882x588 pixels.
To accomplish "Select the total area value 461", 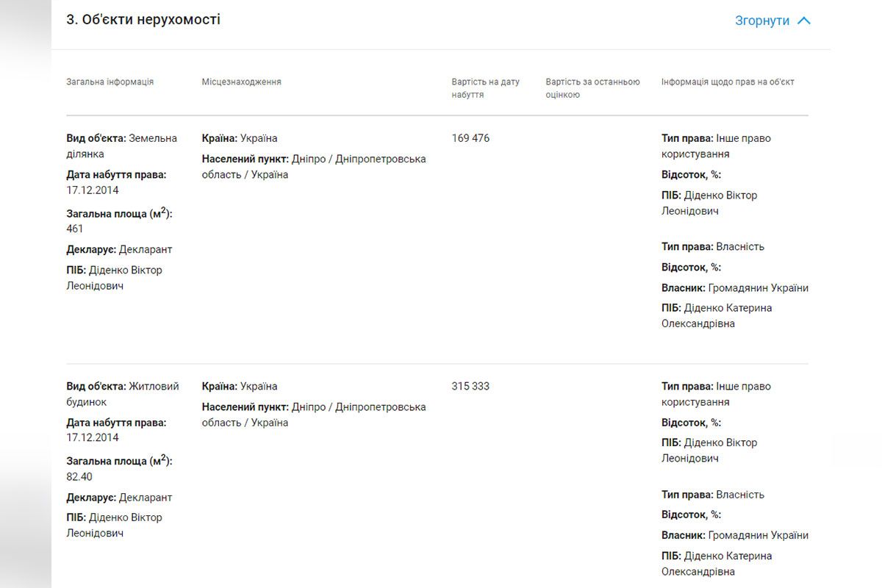I will point(75,229).
